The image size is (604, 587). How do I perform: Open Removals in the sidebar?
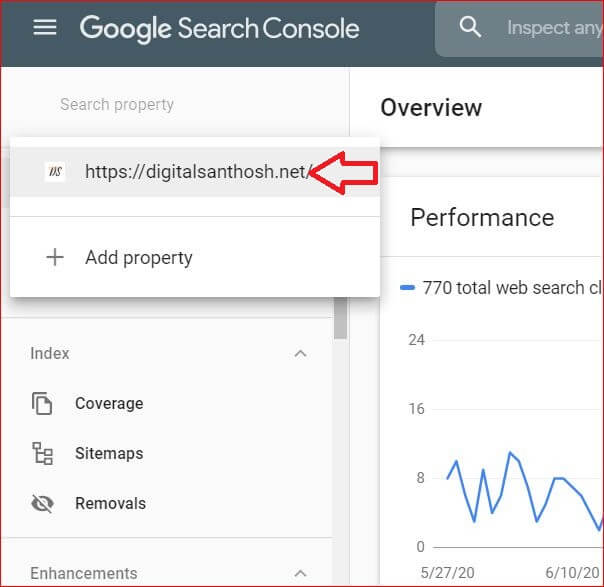click(x=110, y=504)
